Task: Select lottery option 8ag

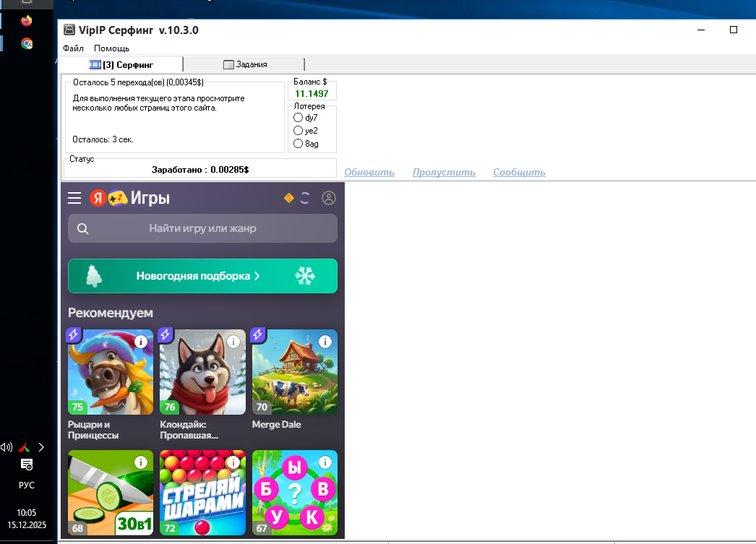Action: pos(298,144)
